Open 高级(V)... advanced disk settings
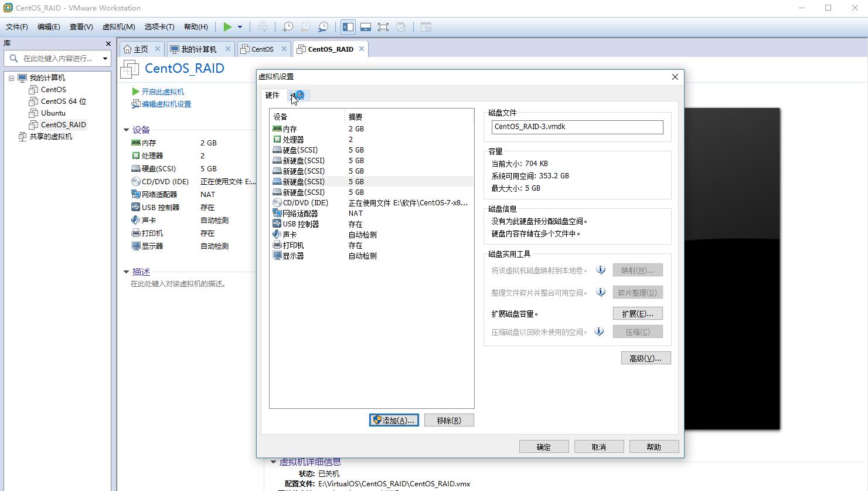 (x=646, y=358)
